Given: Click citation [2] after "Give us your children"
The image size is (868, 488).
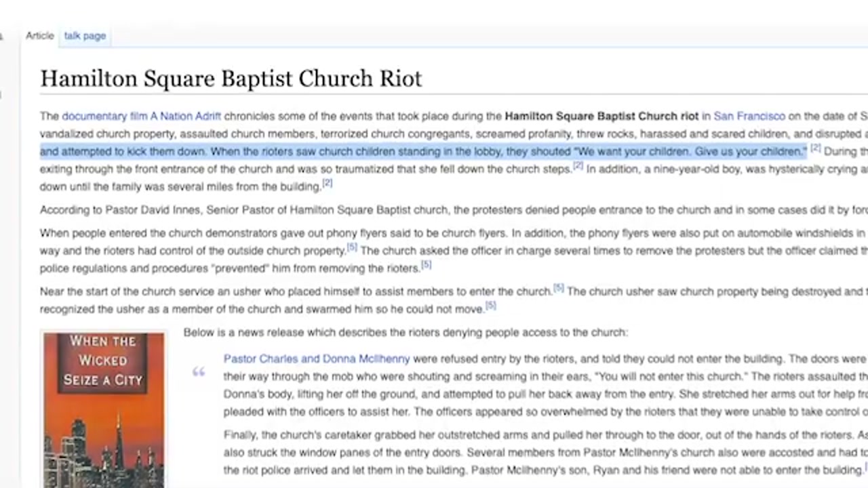Looking at the screenshot, I should click(816, 148).
